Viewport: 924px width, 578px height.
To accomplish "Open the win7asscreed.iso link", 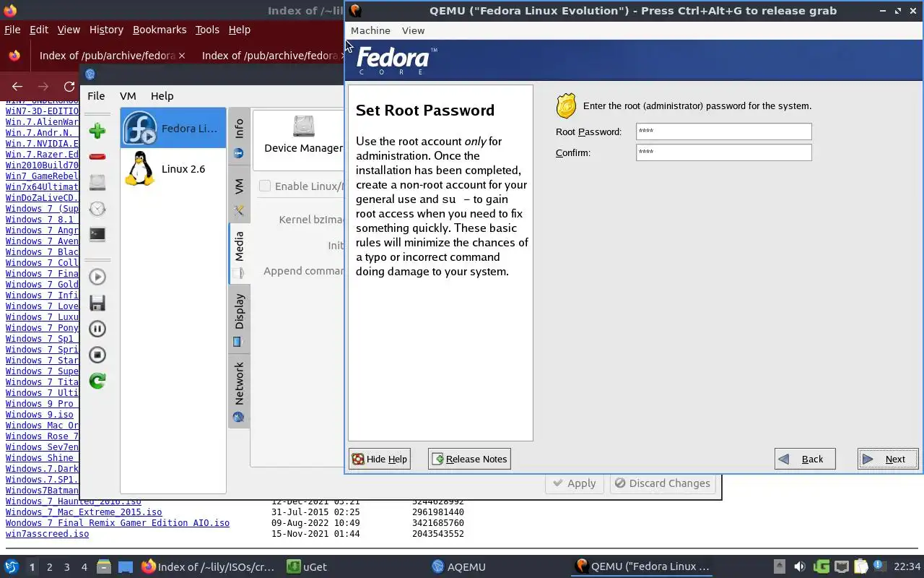I will [47, 534].
